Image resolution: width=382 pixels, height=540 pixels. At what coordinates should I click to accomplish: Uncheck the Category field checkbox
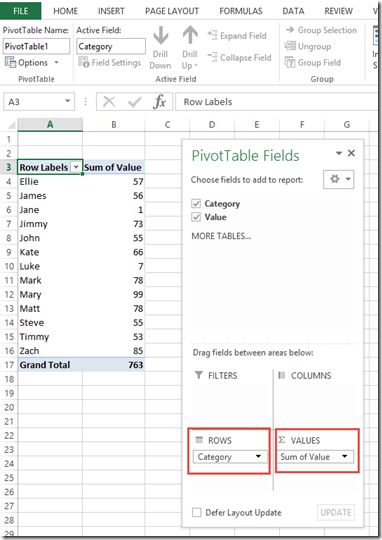196,204
